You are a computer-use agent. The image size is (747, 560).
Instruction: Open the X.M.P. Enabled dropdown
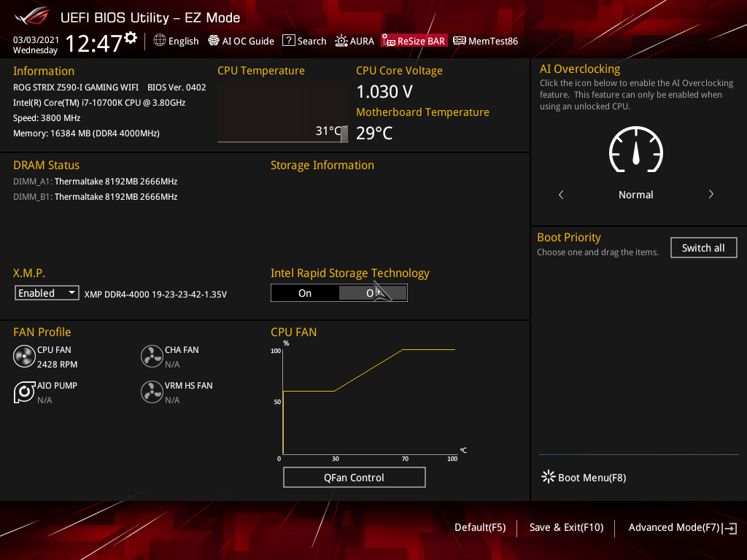[x=47, y=293]
